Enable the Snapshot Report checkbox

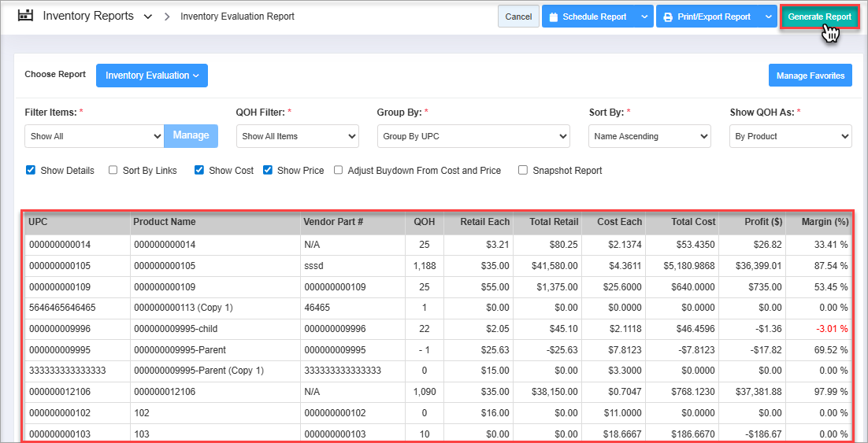(x=523, y=170)
